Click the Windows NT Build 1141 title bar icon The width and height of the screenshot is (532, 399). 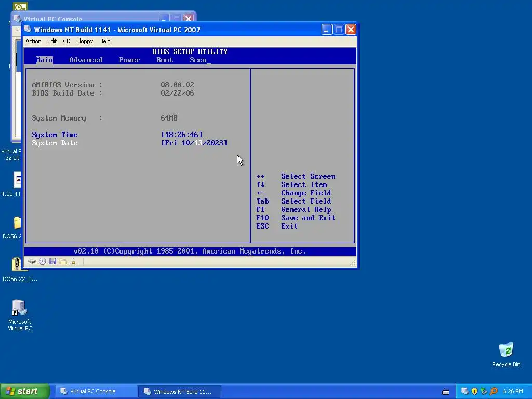[28, 29]
